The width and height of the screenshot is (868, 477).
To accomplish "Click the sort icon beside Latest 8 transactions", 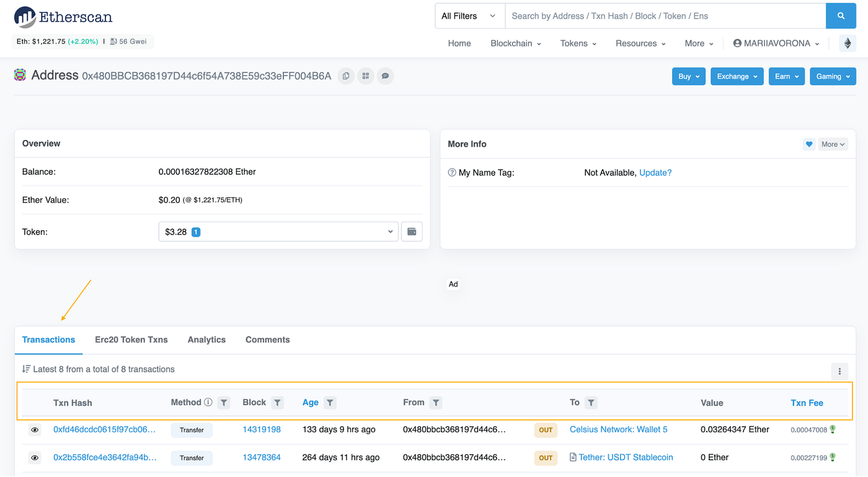I will tap(26, 369).
